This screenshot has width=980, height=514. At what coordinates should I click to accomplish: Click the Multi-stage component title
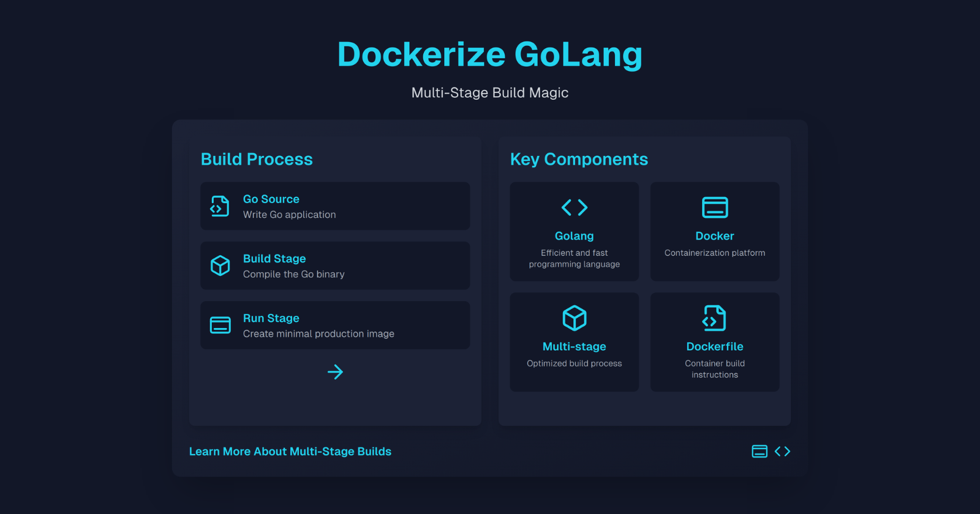click(575, 346)
